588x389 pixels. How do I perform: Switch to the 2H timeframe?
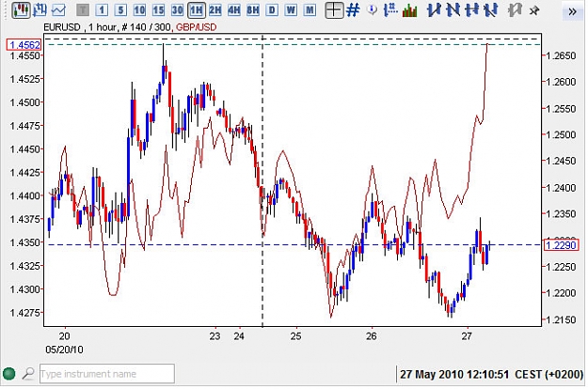(x=215, y=10)
